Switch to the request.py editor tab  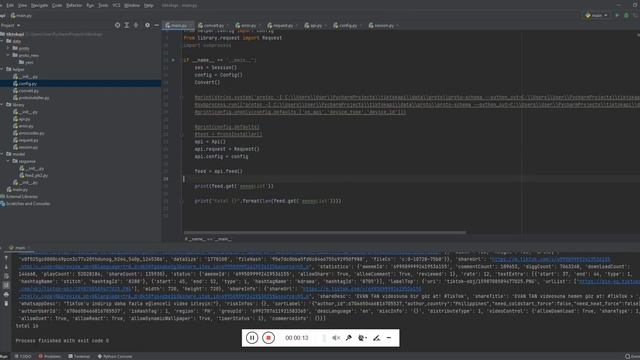281,25
